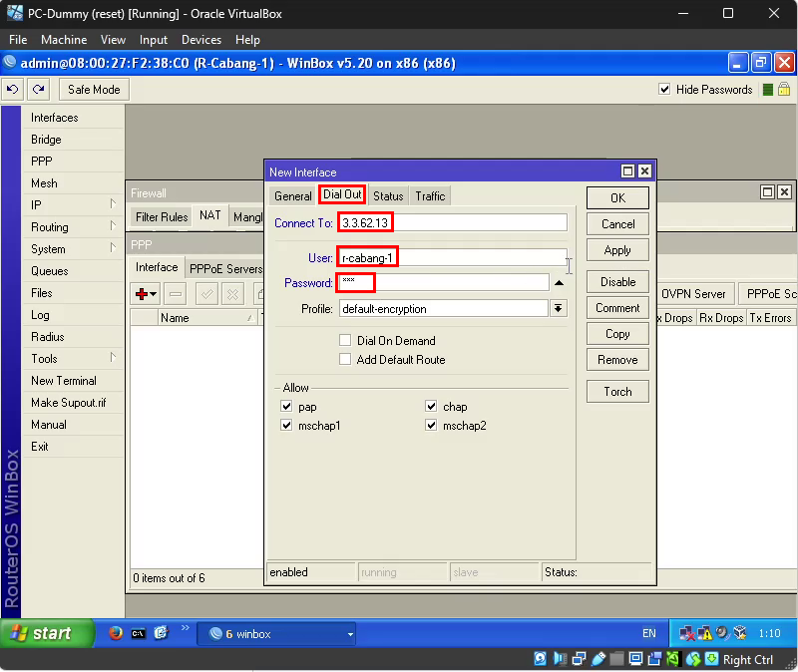Click the green status indicator near Hide Passwords
The image size is (798, 672).
pos(768,90)
